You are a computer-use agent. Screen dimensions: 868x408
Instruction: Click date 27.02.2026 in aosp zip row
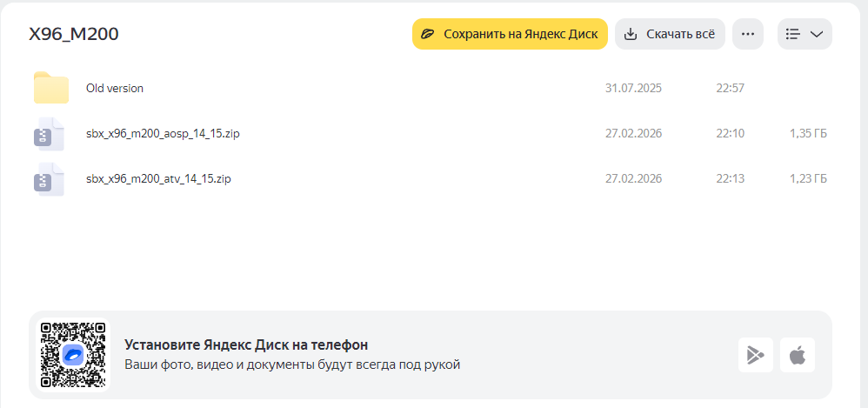click(633, 133)
